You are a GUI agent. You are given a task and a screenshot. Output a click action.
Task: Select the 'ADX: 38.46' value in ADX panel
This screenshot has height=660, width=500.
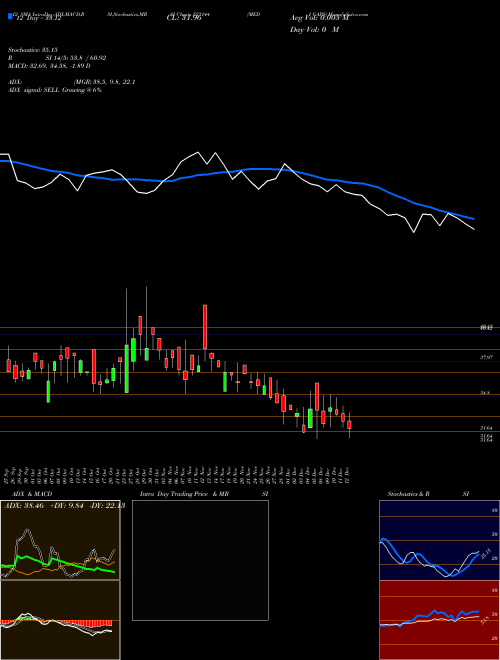(x=25, y=506)
